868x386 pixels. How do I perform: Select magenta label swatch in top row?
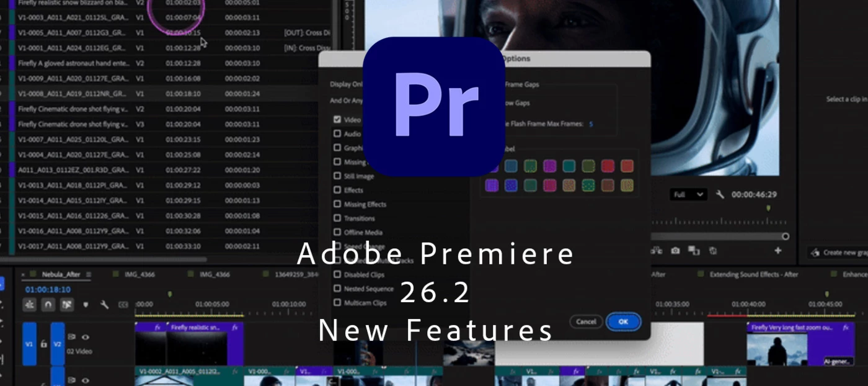pos(549,166)
